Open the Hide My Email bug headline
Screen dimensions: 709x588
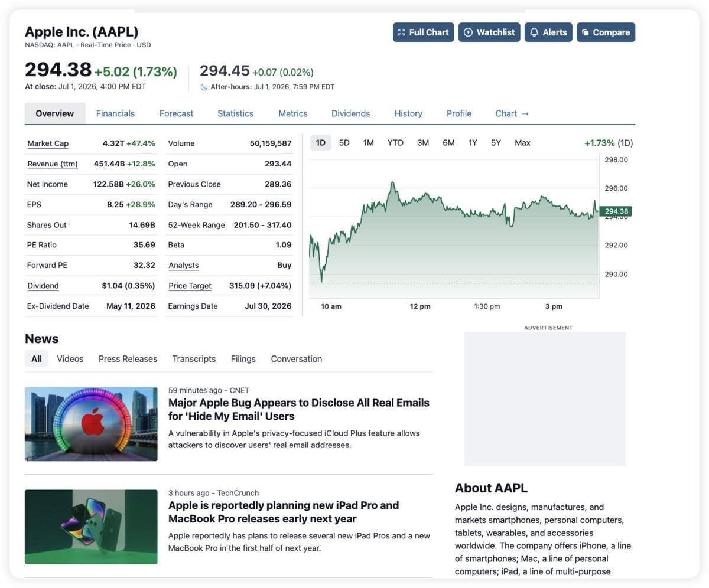coord(299,409)
